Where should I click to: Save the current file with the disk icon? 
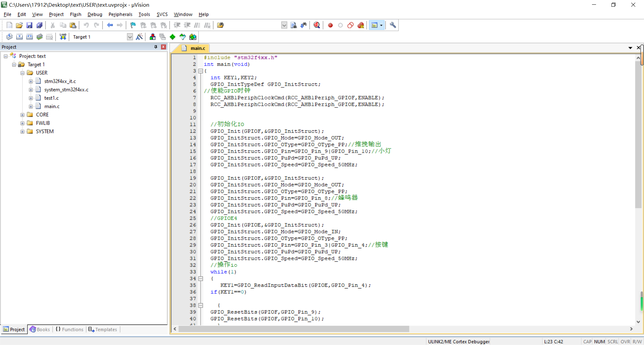click(x=30, y=25)
